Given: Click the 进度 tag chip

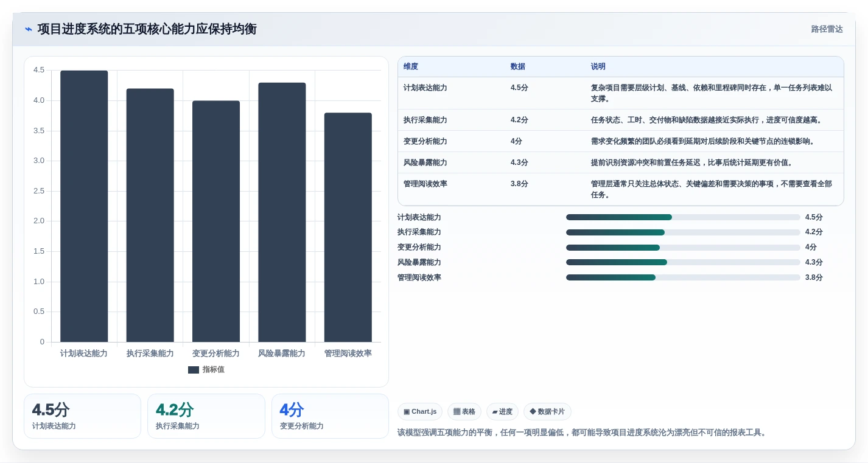Looking at the screenshot, I should 502,412.
